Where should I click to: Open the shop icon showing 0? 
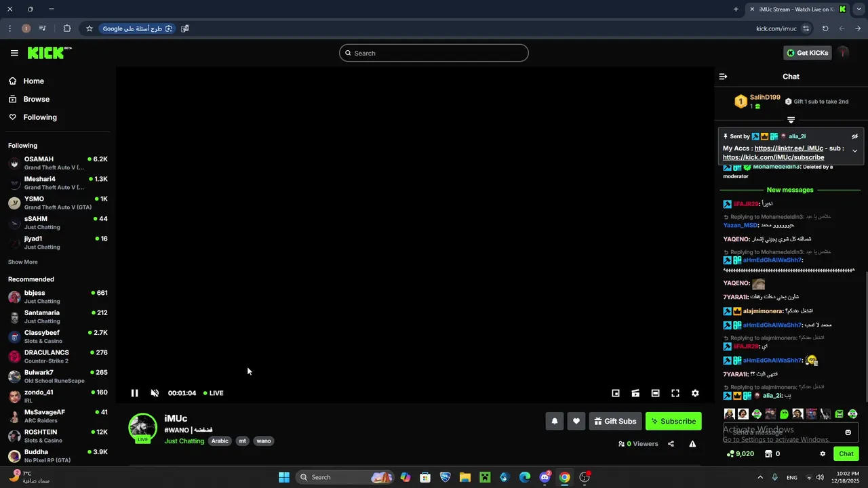point(772,453)
